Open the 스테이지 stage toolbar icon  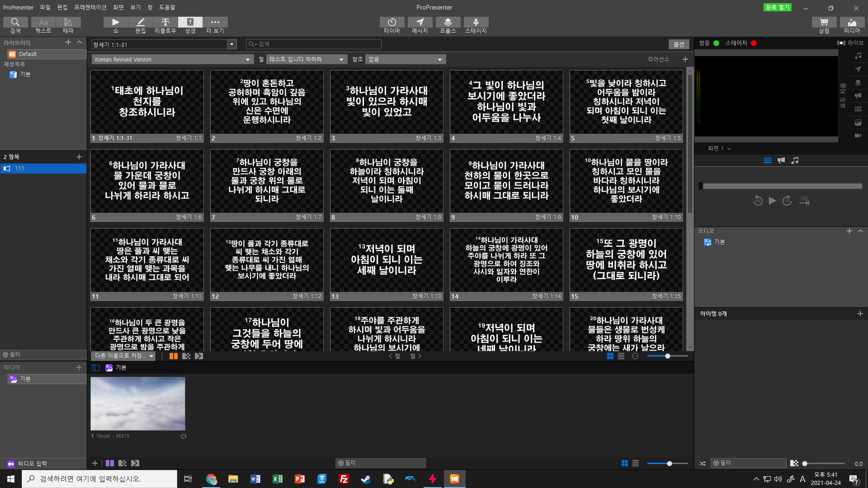click(x=476, y=25)
